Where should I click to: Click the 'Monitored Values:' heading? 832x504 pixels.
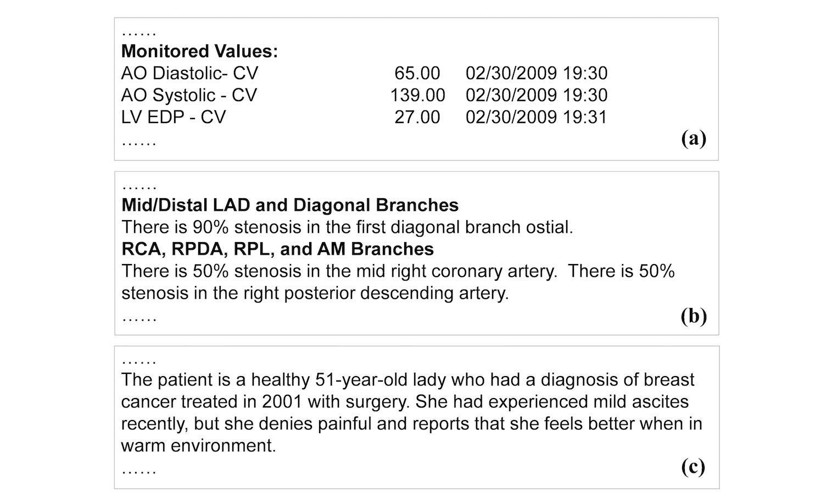tap(199, 51)
